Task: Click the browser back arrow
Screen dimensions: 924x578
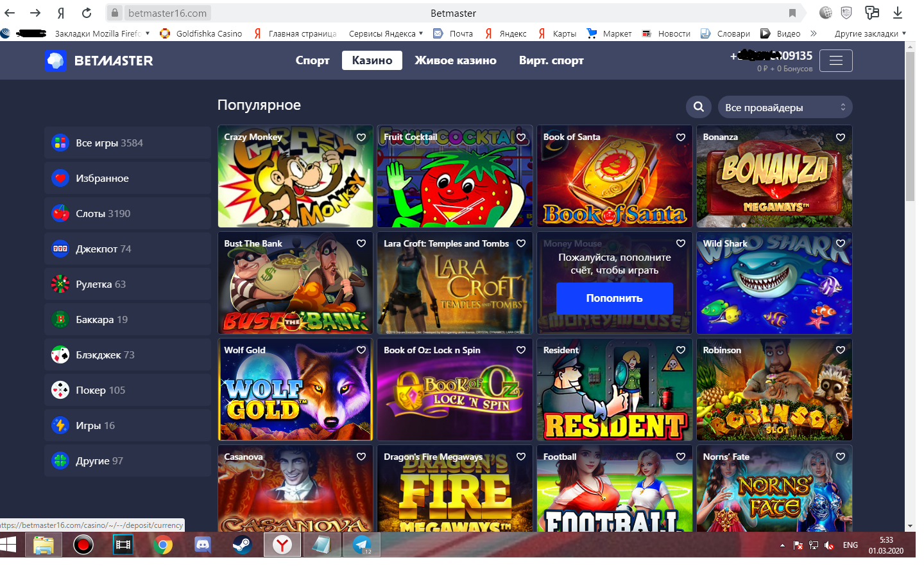Action: click(10, 13)
